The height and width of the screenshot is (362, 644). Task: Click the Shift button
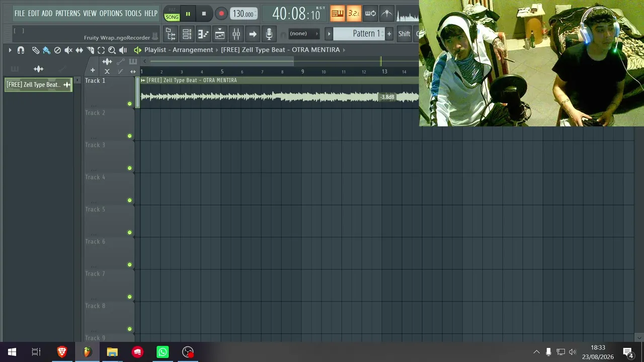405,34
